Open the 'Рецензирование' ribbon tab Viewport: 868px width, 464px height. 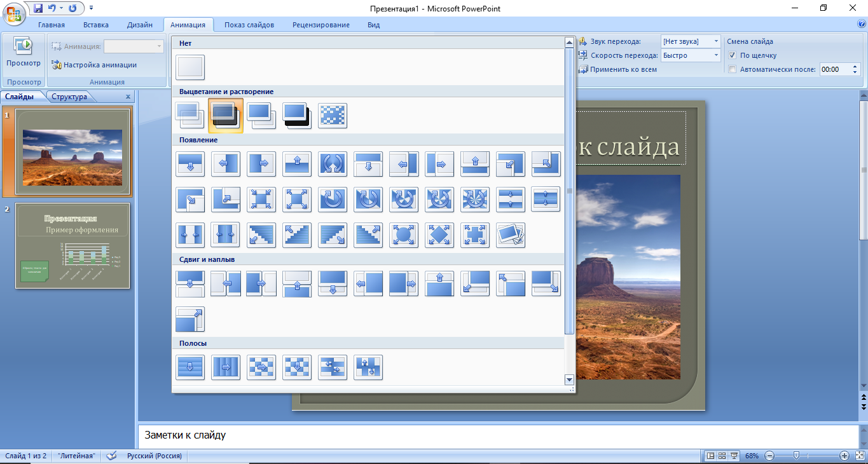point(321,25)
